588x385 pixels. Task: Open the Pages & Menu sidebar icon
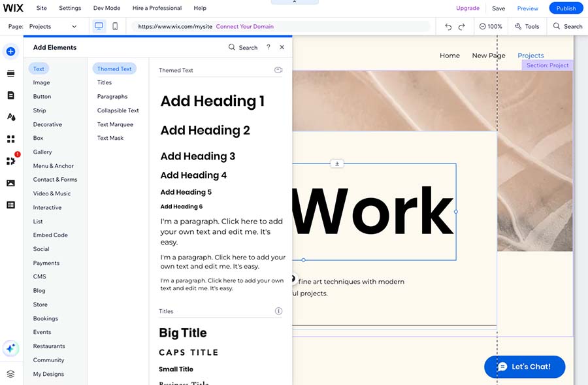point(11,95)
